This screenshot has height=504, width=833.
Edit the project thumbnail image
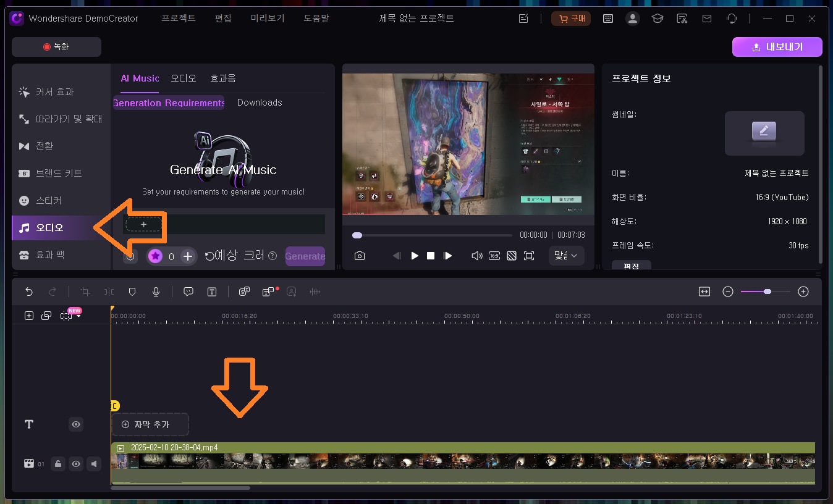(x=764, y=133)
